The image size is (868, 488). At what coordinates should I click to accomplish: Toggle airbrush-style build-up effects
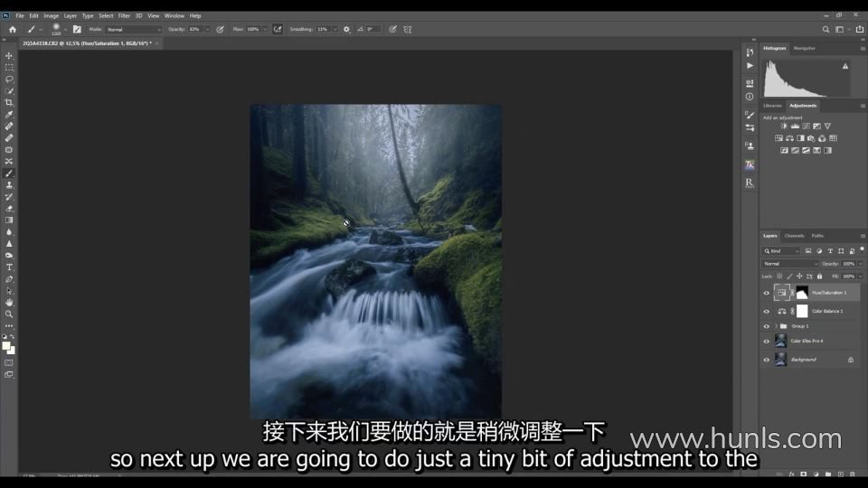point(278,29)
